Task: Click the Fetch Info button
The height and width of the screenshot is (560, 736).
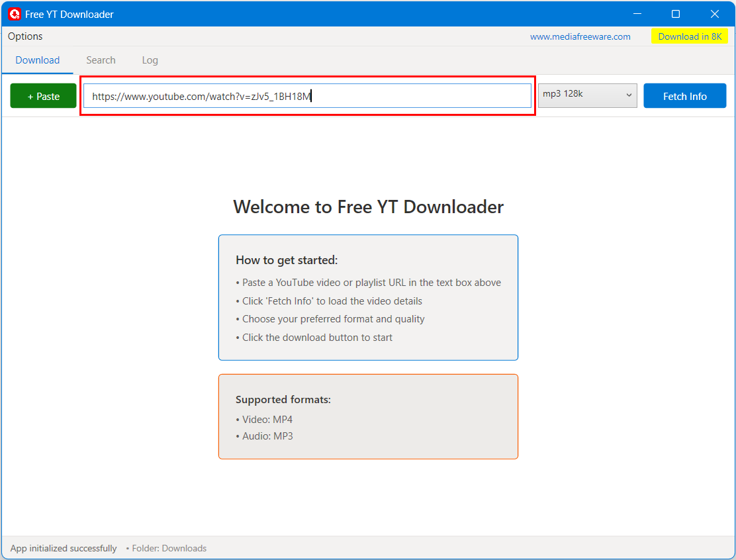Action: 684,95
